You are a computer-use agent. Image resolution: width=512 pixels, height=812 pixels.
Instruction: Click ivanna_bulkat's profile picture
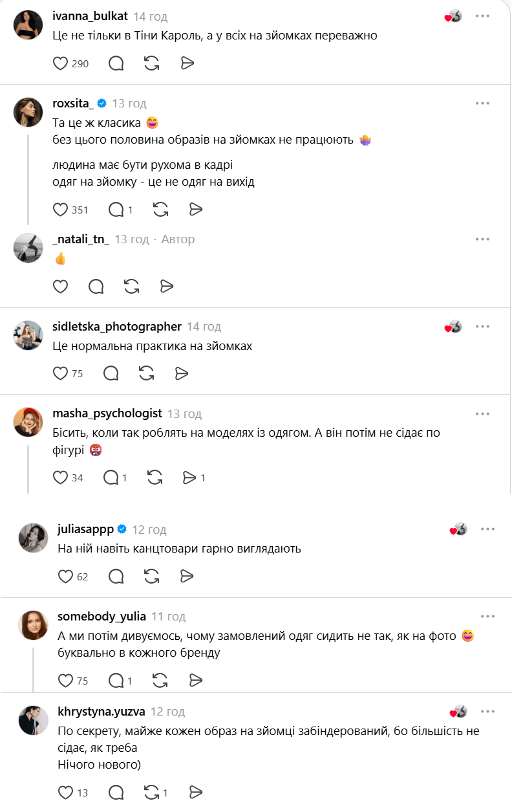(28, 25)
